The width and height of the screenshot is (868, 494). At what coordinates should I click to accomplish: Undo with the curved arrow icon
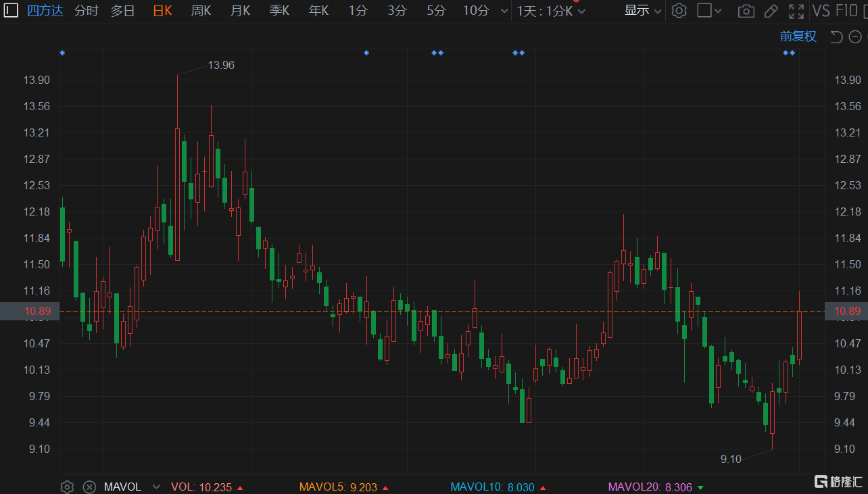tap(836, 36)
